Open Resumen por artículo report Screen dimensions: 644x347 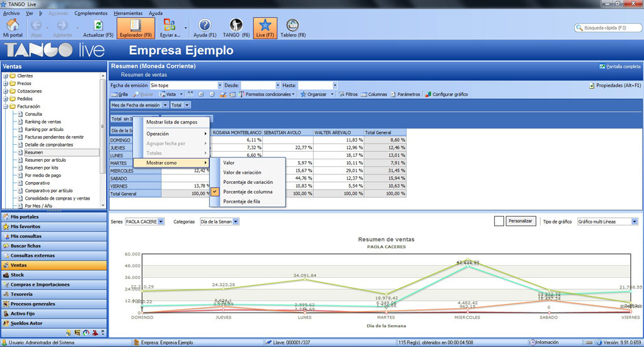[x=45, y=160]
